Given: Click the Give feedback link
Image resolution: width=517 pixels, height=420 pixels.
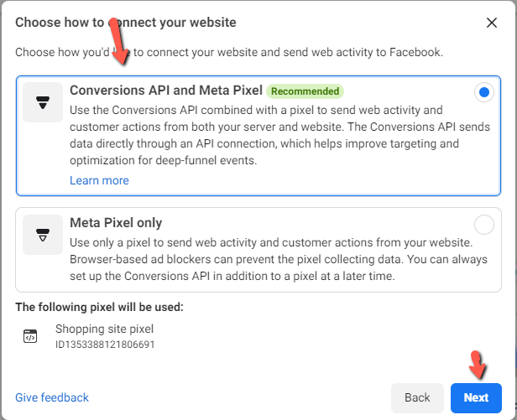Looking at the screenshot, I should (52, 397).
